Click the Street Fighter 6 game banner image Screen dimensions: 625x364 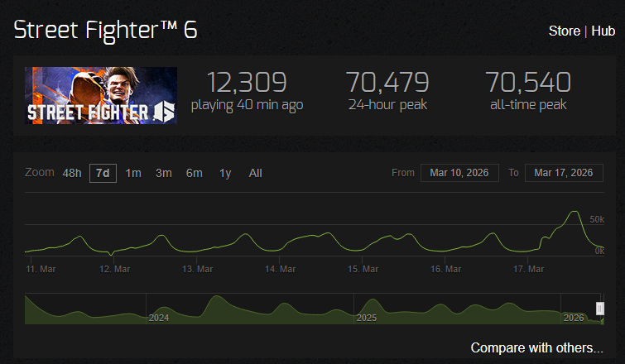(101, 96)
